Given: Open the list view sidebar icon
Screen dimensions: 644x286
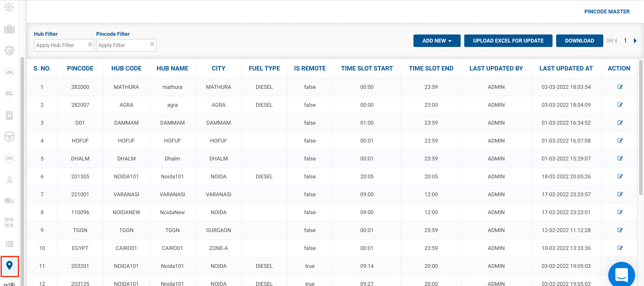Looking at the screenshot, I should [x=9, y=244].
